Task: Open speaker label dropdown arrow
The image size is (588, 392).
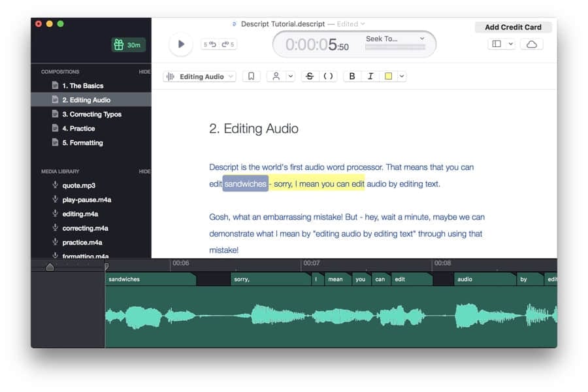Action: tap(291, 76)
